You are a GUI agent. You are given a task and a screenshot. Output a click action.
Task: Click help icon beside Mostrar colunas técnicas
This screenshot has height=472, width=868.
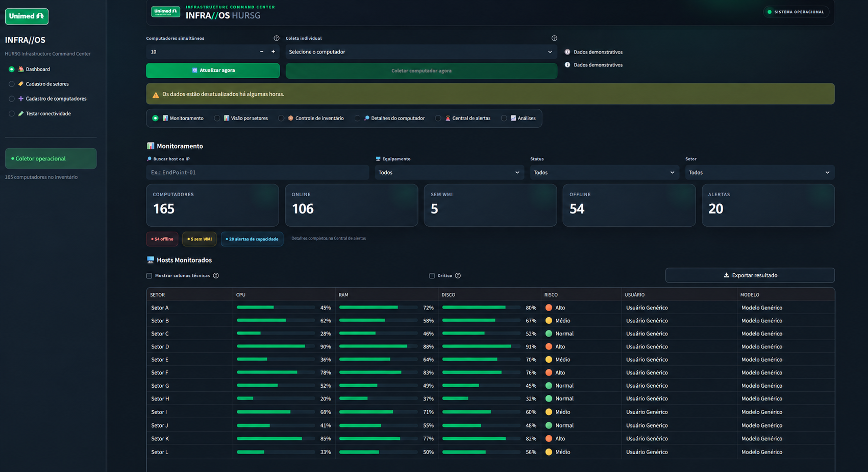216,276
